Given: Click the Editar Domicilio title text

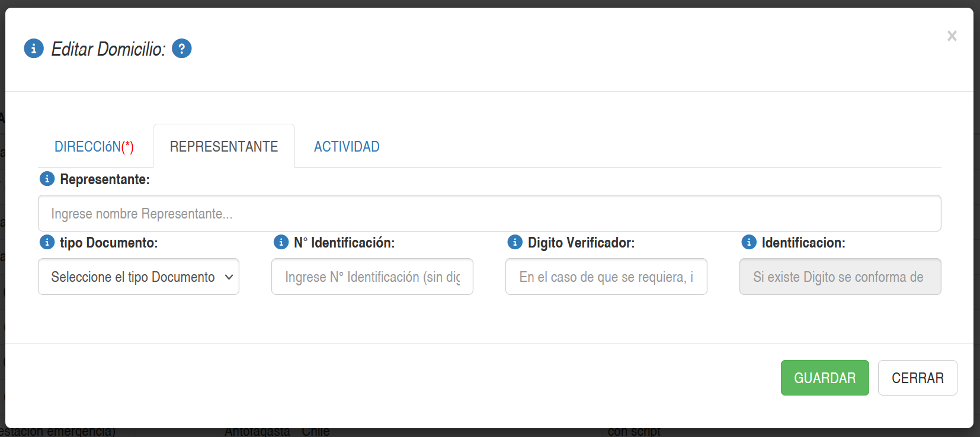Looking at the screenshot, I should click(108, 49).
